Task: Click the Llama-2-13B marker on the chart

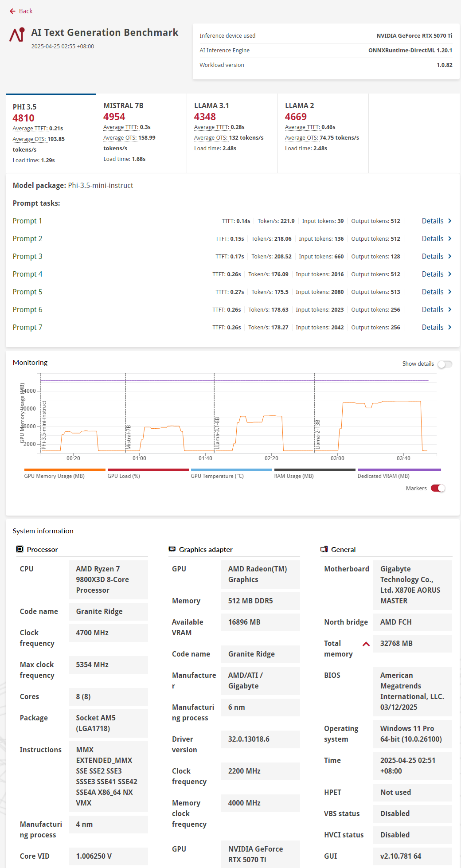Action: click(317, 434)
